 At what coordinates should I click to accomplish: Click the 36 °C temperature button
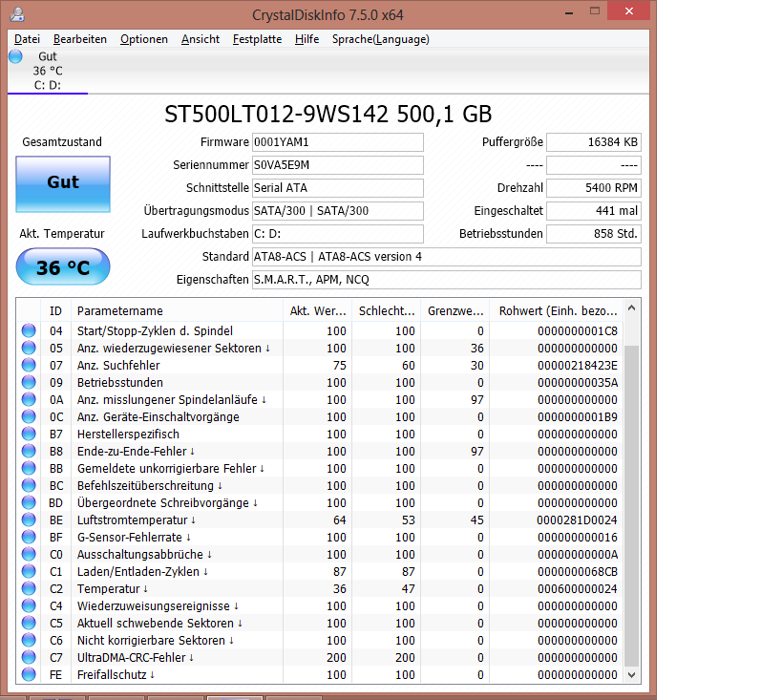click(63, 267)
